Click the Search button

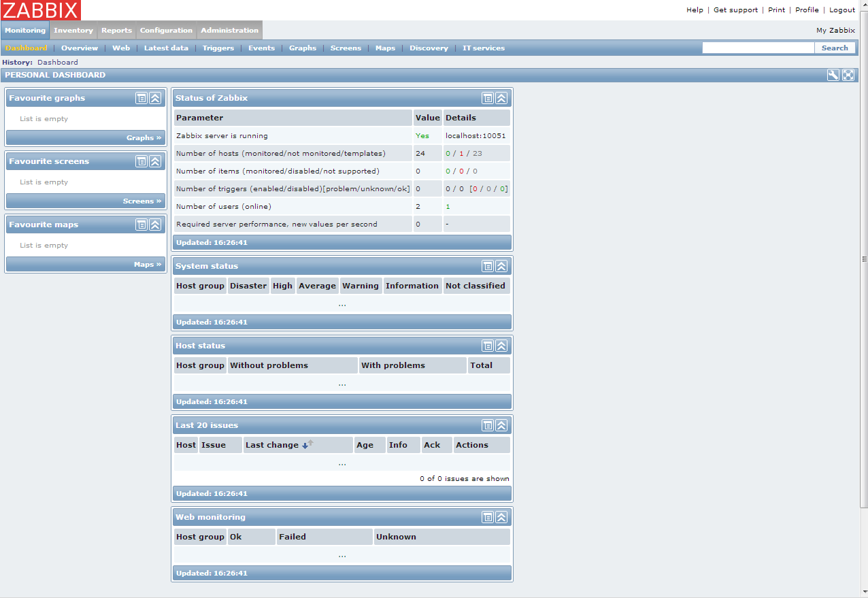835,48
